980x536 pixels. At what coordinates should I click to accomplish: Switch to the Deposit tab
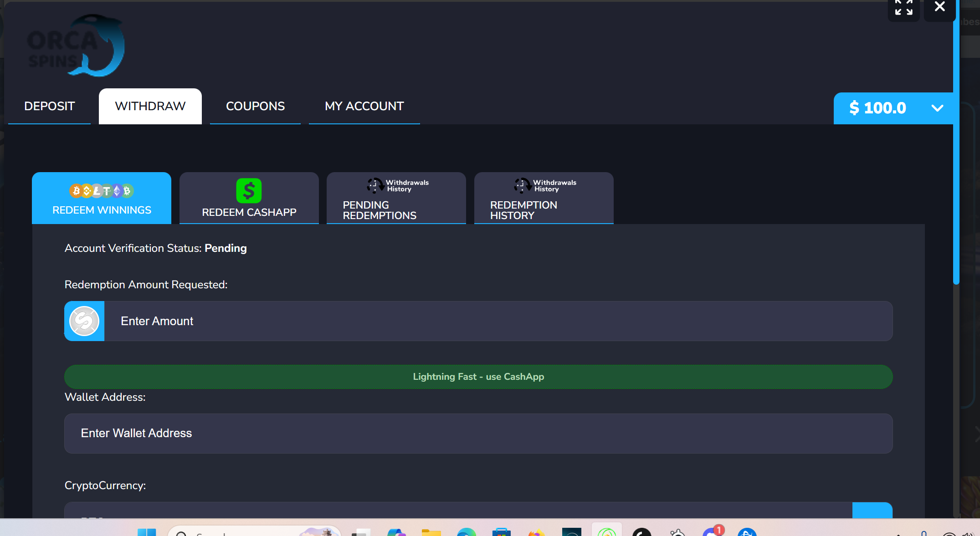coord(49,106)
